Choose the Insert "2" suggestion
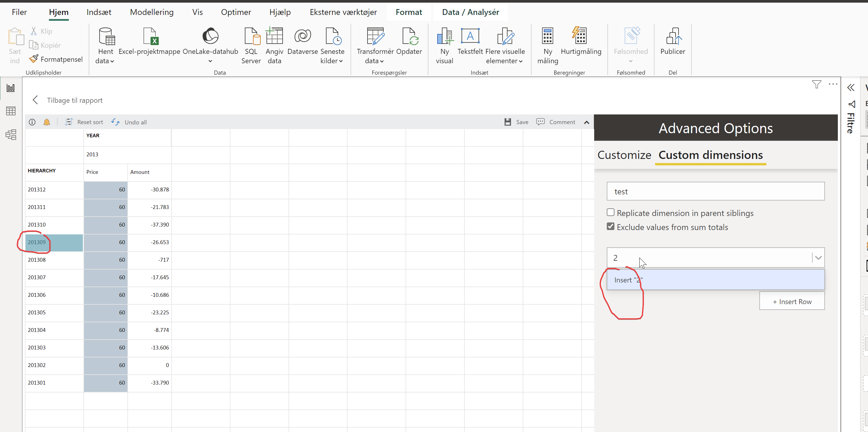This screenshot has width=868, height=432. tap(716, 280)
